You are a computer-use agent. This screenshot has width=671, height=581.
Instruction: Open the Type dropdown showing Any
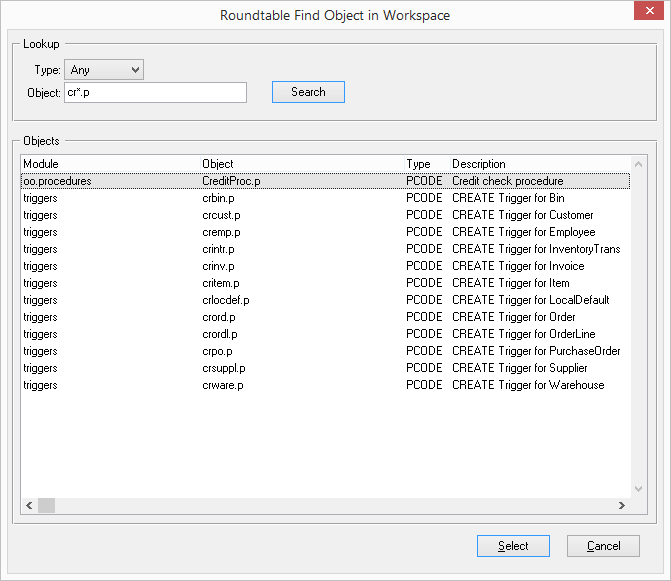104,70
